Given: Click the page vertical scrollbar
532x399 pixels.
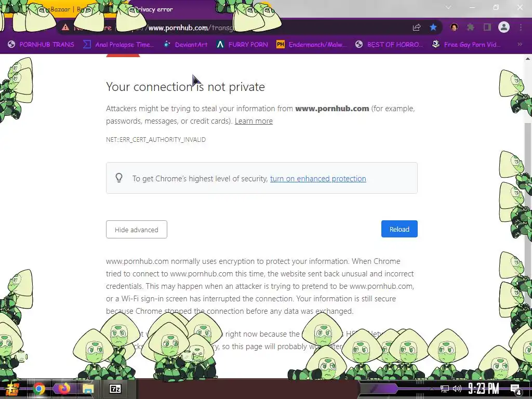Looking at the screenshot, I should [528, 217].
